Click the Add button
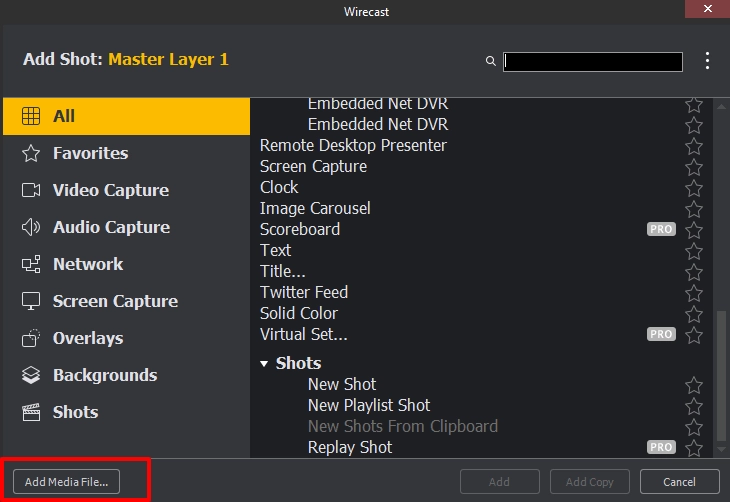The width and height of the screenshot is (730, 502). (x=500, y=482)
